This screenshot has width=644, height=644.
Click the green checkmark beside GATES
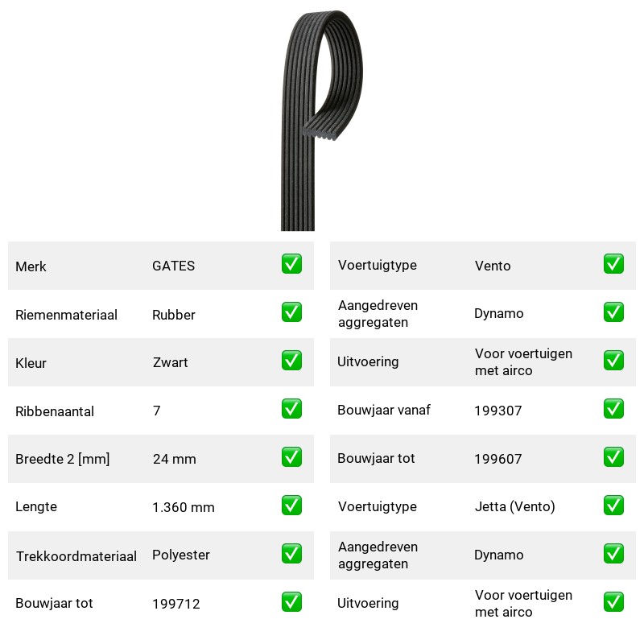pyautogui.click(x=291, y=264)
